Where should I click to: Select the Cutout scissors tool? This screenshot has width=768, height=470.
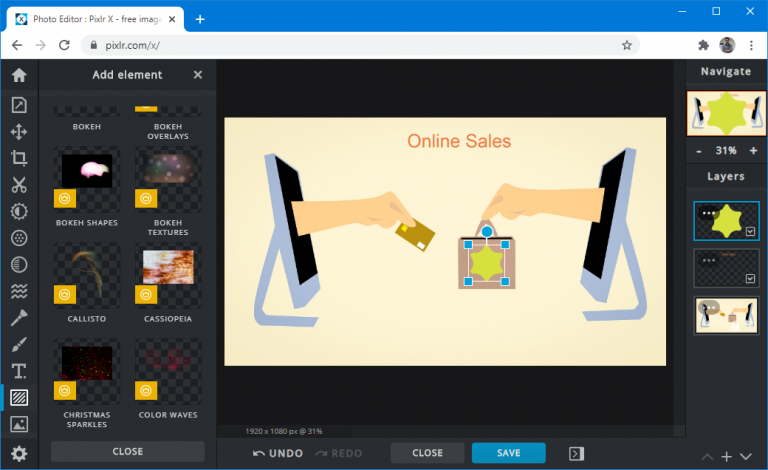tap(19, 184)
